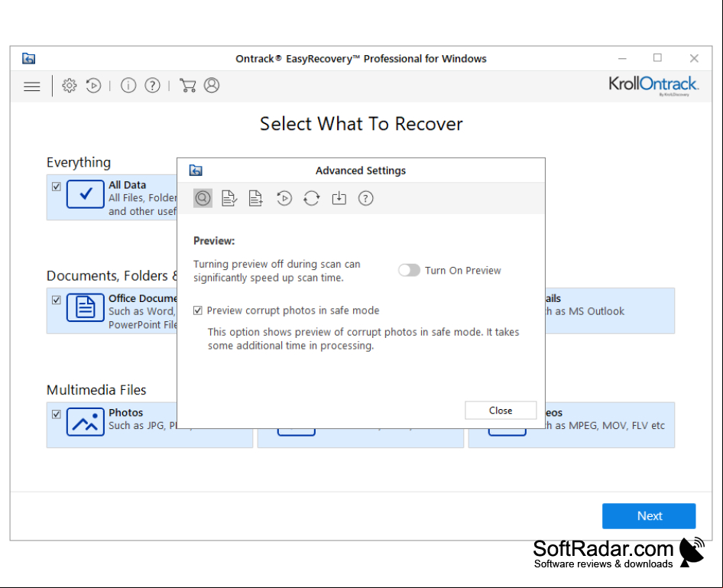This screenshot has width=723, height=588.
Task: Open the hamburger menu in main toolbar
Action: click(x=32, y=86)
